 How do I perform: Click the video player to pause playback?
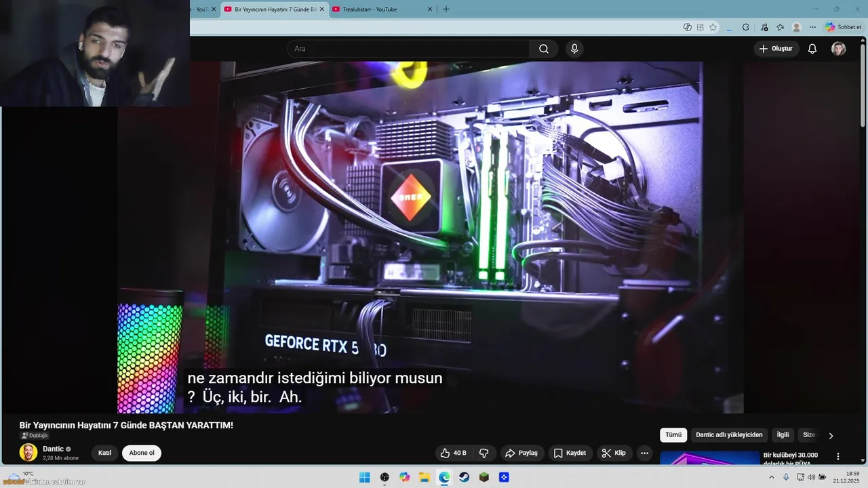pyautogui.click(x=431, y=237)
